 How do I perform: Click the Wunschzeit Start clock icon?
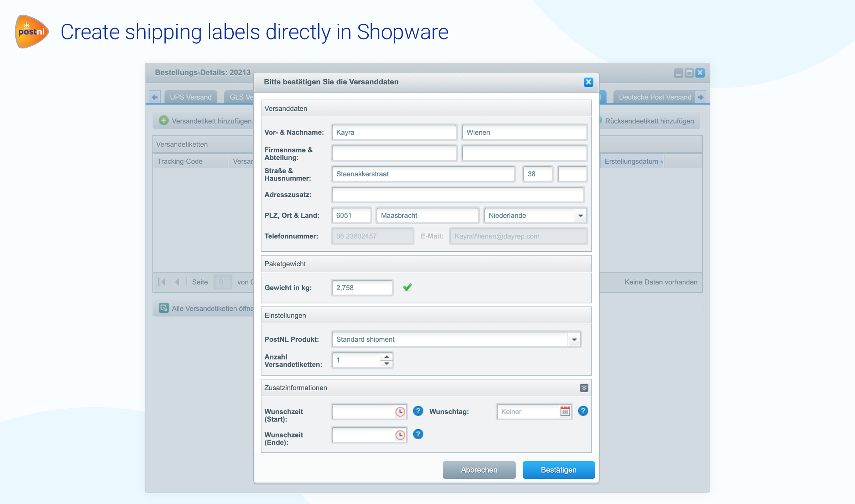pyautogui.click(x=400, y=412)
